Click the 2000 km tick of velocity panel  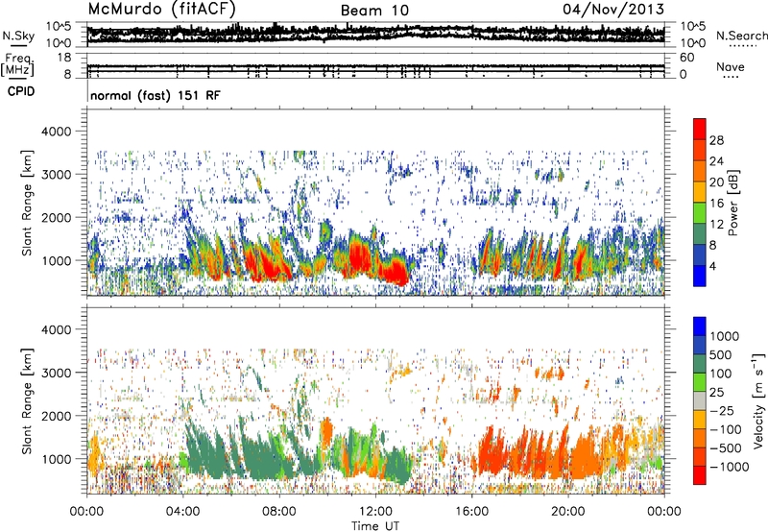point(57,416)
